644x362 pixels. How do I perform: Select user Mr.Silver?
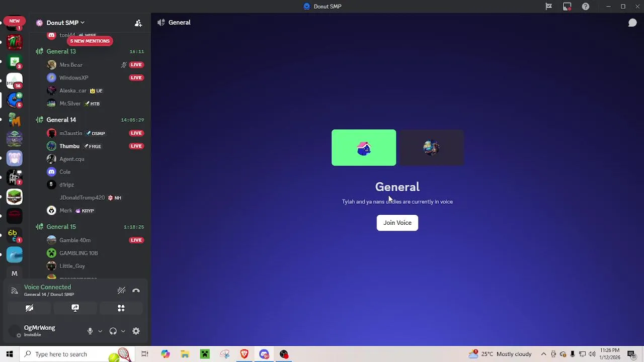click(x=70, y=104)
